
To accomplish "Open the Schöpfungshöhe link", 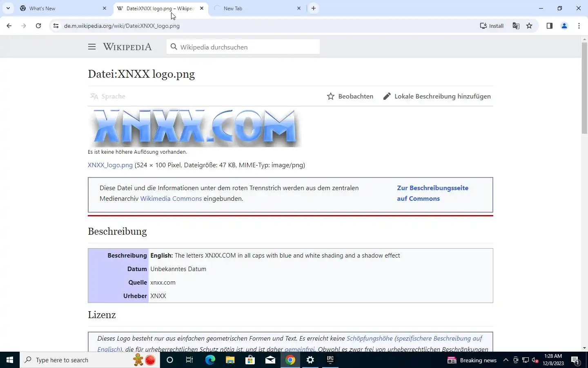I will coord(370,339).
